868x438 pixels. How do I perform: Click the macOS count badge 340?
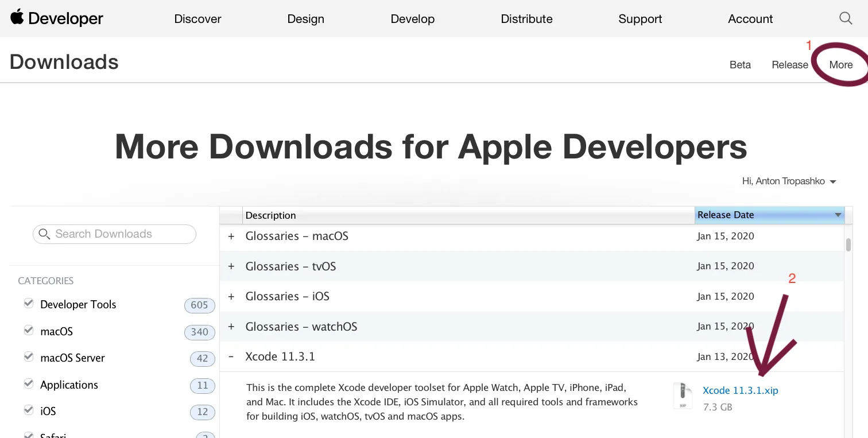pyautogui.click(x=199, y=332)
